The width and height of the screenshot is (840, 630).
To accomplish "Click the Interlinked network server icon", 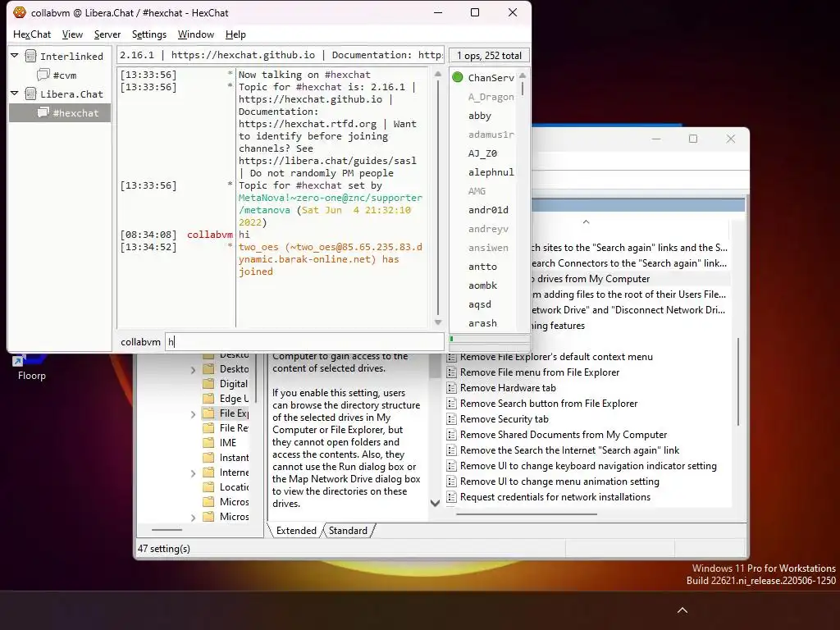I will [x=30, y=57].
